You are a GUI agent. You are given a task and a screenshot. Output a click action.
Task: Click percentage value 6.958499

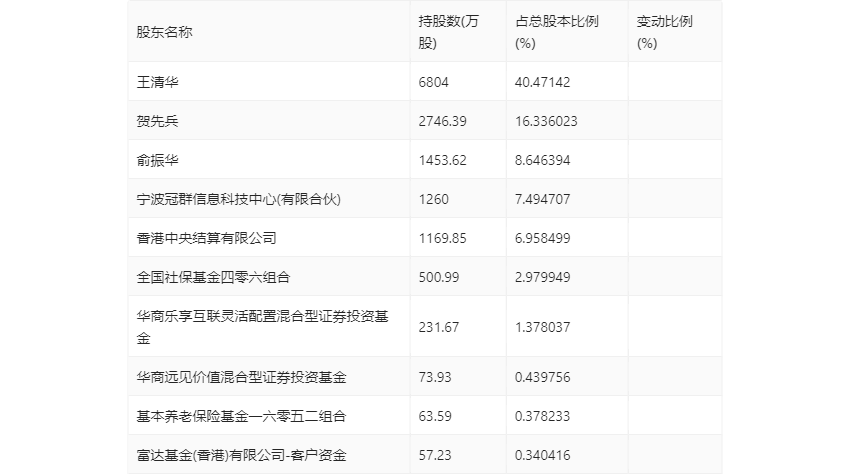[543, 238]
